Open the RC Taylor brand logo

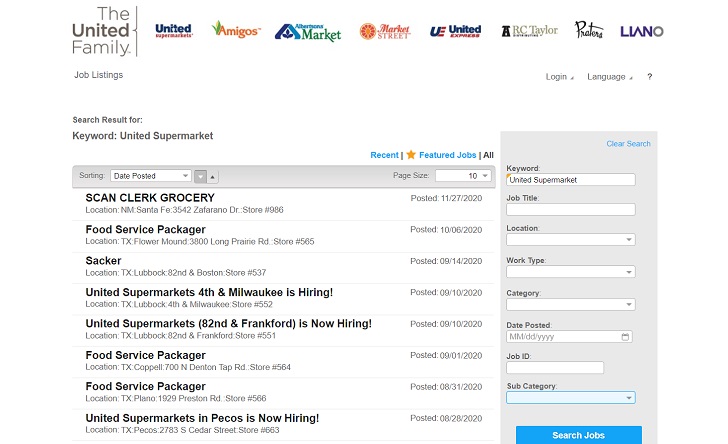pos(530,31)
